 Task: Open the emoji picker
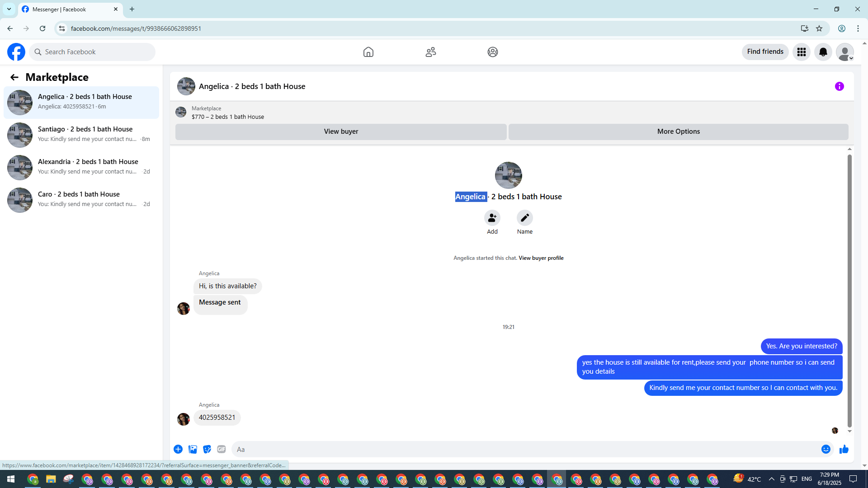pos(826,449)
